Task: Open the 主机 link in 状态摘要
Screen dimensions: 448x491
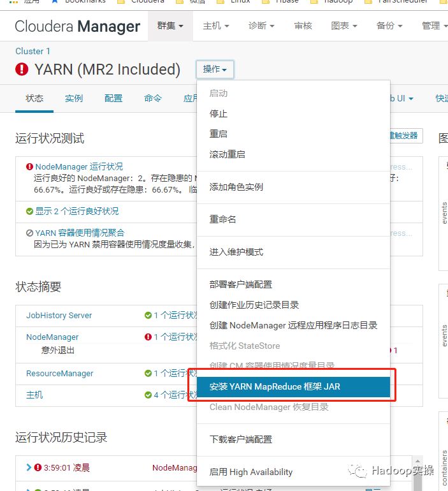Action: tap(34, 395)
